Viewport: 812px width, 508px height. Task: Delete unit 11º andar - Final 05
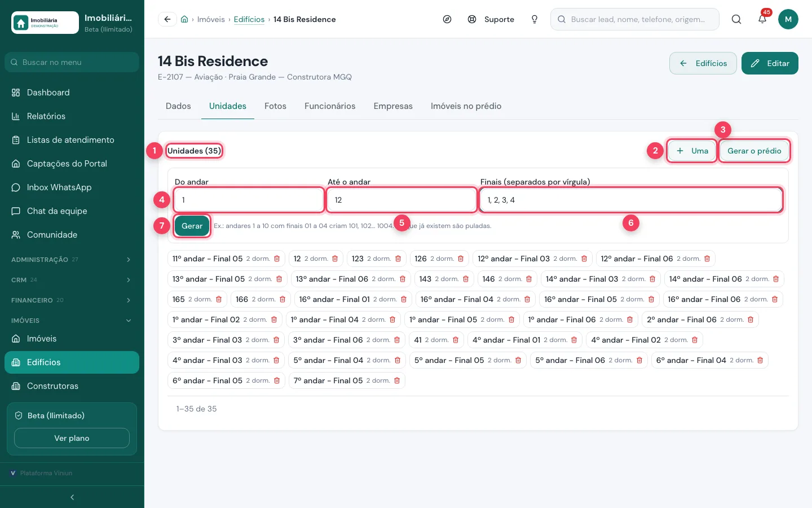pyautogui.click(x=277, y=259)
